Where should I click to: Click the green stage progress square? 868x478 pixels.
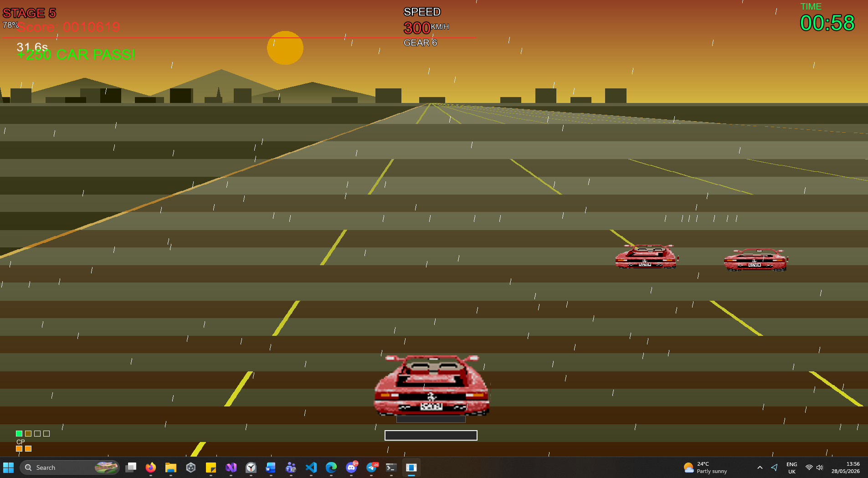(19, 433)
